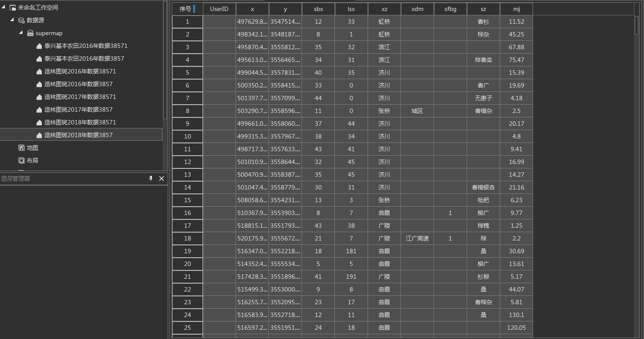Collapse the 未命名工作空间 tree node

click(3, 7)
